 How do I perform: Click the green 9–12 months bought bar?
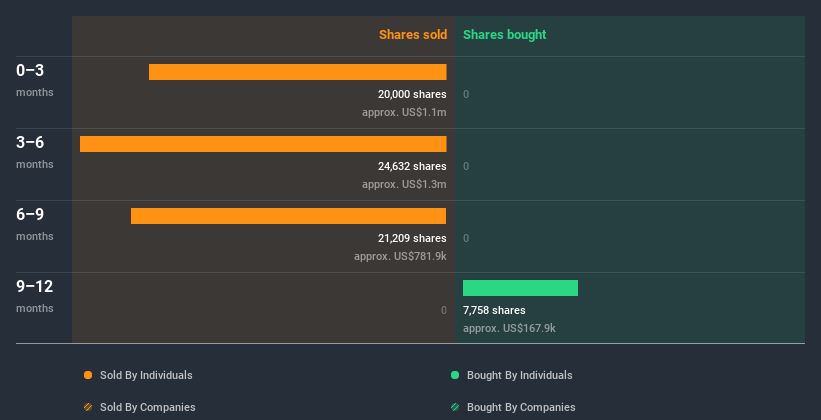(x=520, y=288)
